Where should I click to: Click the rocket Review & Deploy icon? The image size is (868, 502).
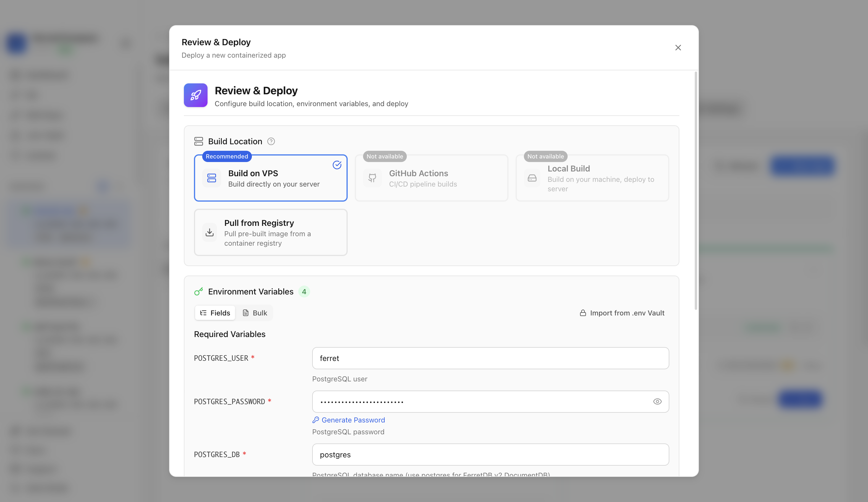click(196, 95)
